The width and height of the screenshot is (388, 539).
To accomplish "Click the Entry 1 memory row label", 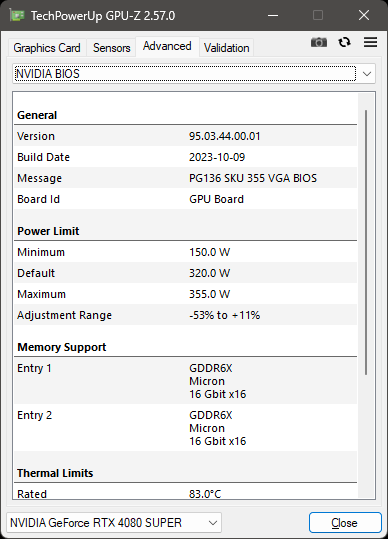I will click(34, 368).
